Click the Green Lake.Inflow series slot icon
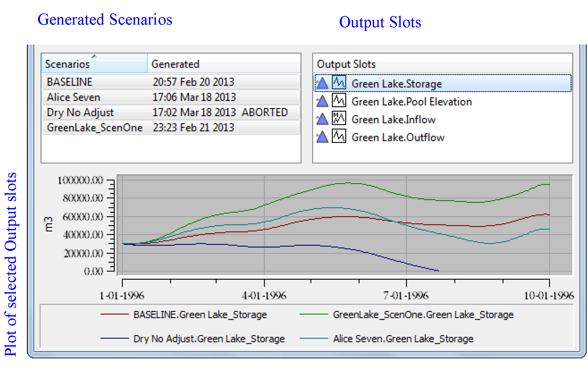The height and width of the screenshot is (379, 588). [339, 119]
